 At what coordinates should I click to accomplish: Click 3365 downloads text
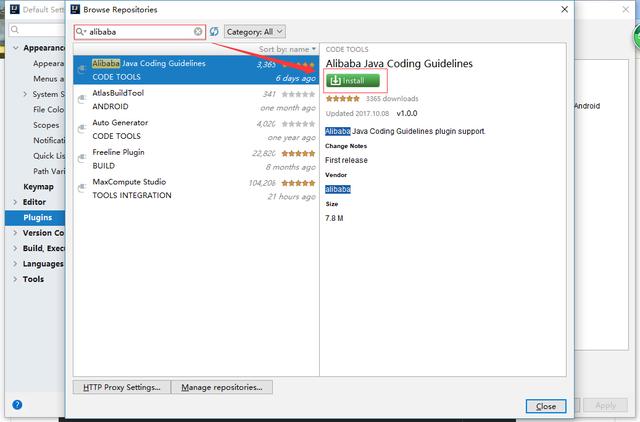point(392,98)
